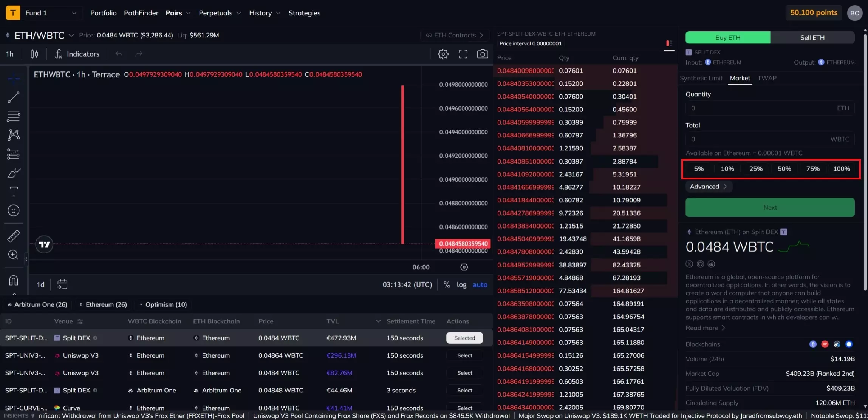Switch to Buy ETH side
Viewport: 868px width, 420px height.
click(728, 37)
